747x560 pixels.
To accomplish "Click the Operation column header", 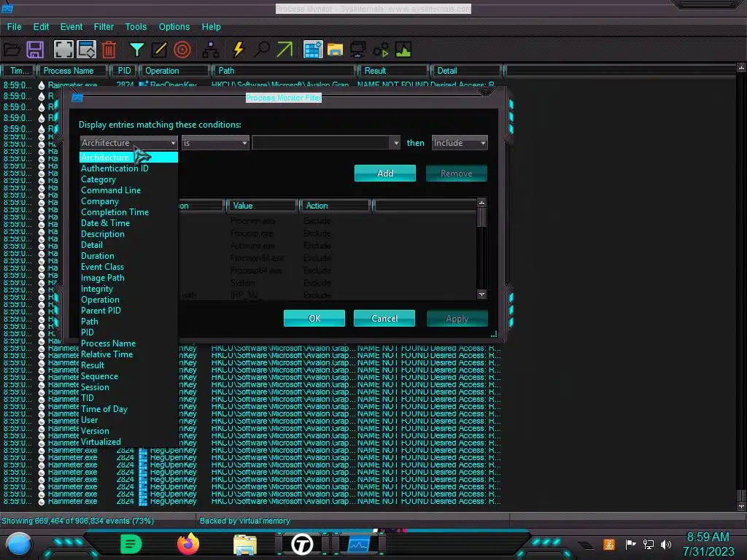I will pos(174,71).
